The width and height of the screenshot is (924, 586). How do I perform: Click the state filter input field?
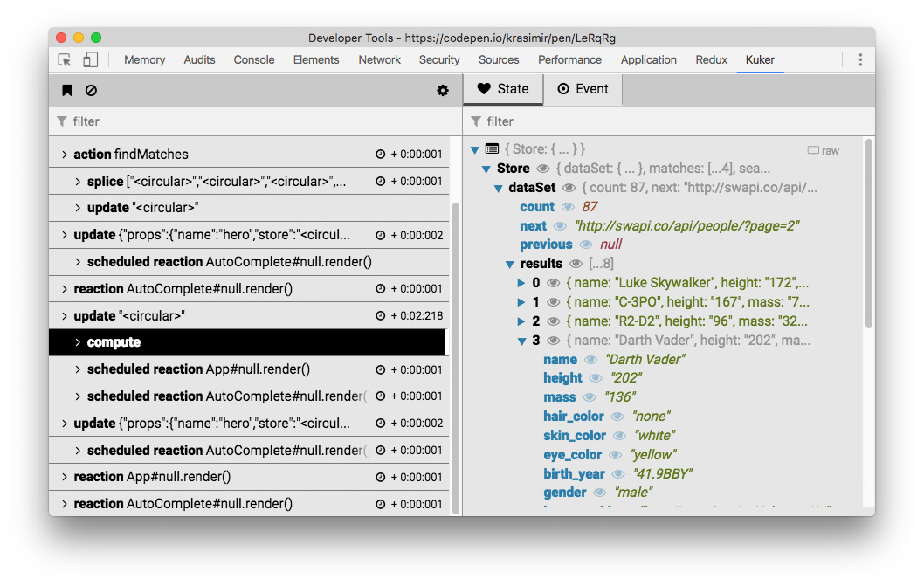coord(669,121)
